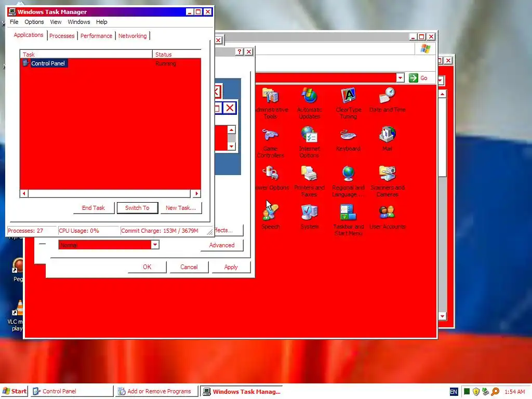The height and width of the screenshot is (399, 532).
Task: Click Cancel in the appearance dialog
Action: [189, 267]
